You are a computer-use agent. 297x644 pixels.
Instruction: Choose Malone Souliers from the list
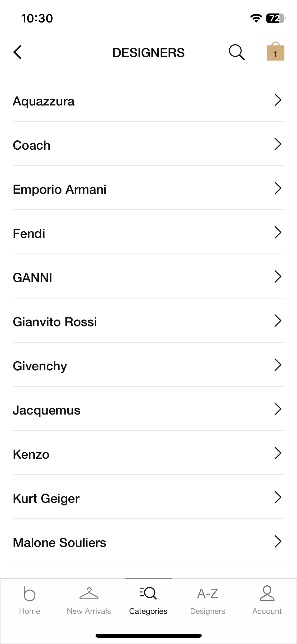coord(148,542)
